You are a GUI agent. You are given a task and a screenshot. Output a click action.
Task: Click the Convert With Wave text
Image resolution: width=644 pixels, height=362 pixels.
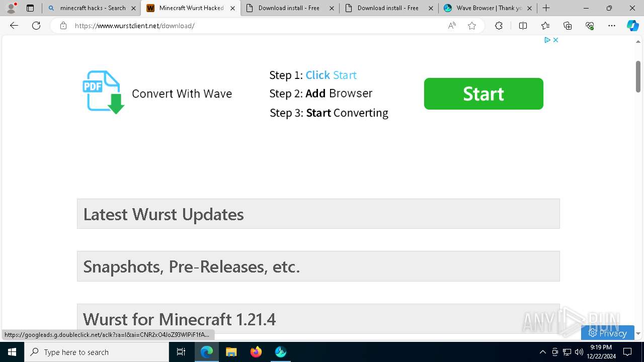[182, 94]
